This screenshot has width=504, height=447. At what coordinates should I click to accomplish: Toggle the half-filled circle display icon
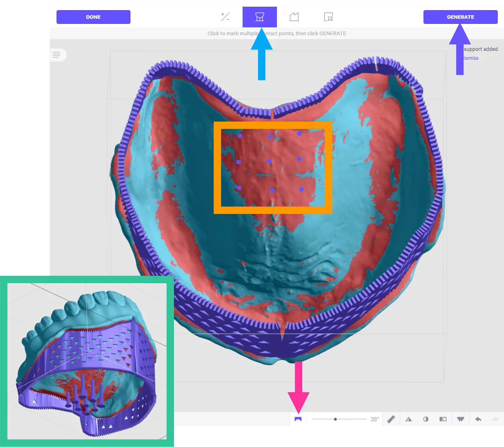coord(426,419)
